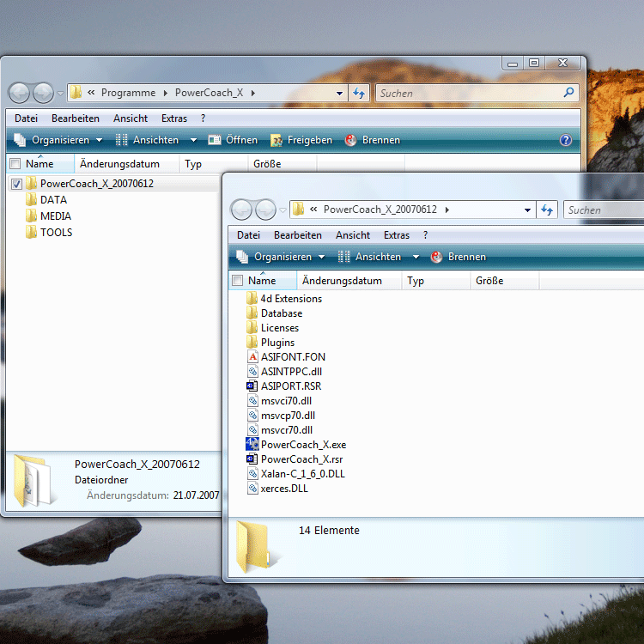Open Ansicht menu in back window

click(x=131, y=118)
